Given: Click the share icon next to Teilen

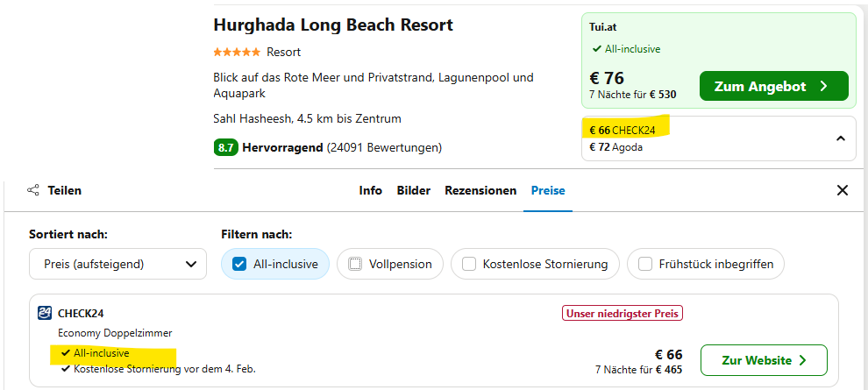Looking at the screenshot, I should 33,190.
